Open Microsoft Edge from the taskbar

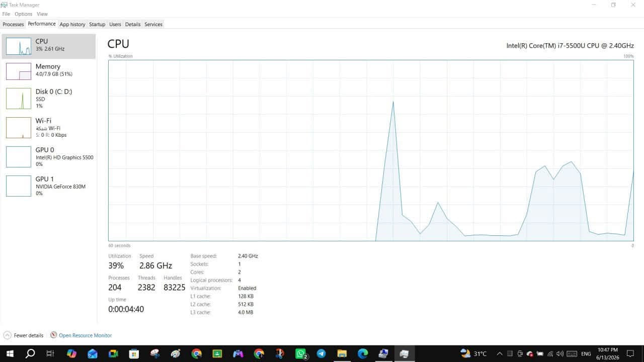[363, 353]
